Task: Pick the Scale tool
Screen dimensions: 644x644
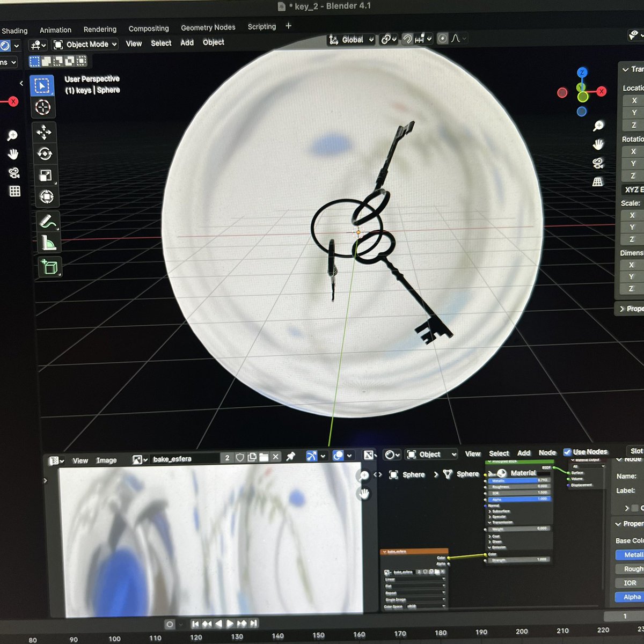Action: 46,175
